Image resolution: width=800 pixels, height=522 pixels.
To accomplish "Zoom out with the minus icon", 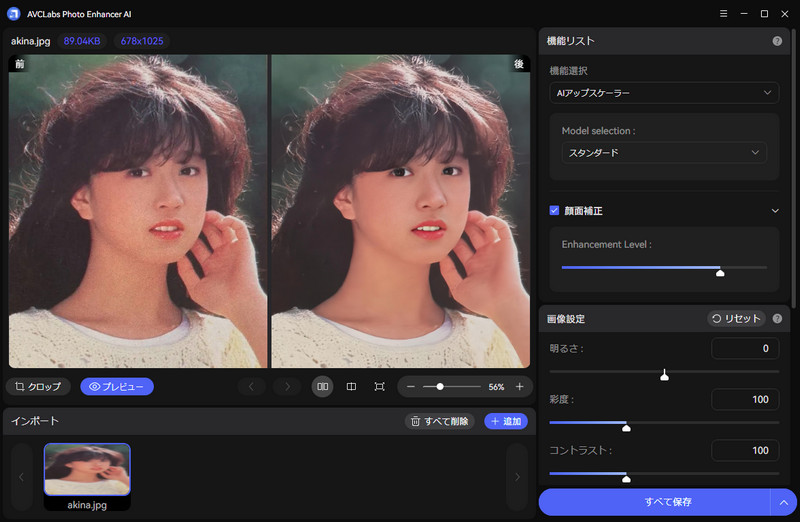I will point(411,387).
